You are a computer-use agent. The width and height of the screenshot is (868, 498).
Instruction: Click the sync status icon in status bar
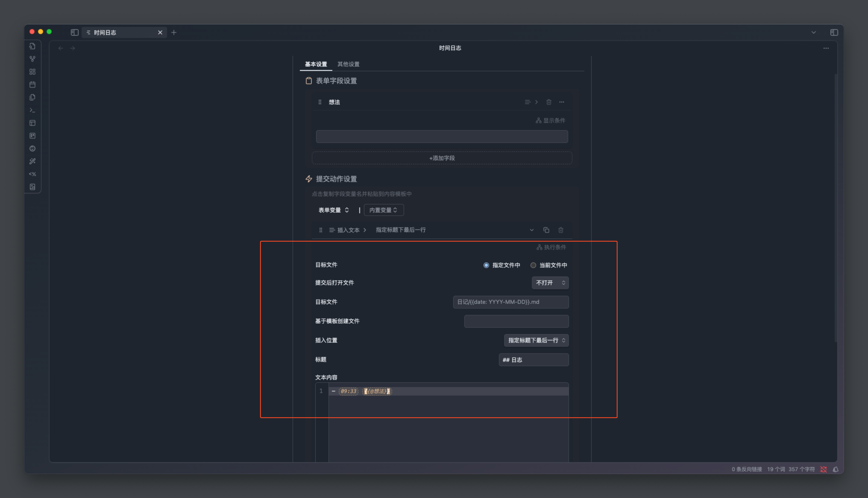(x=824, y=469)
